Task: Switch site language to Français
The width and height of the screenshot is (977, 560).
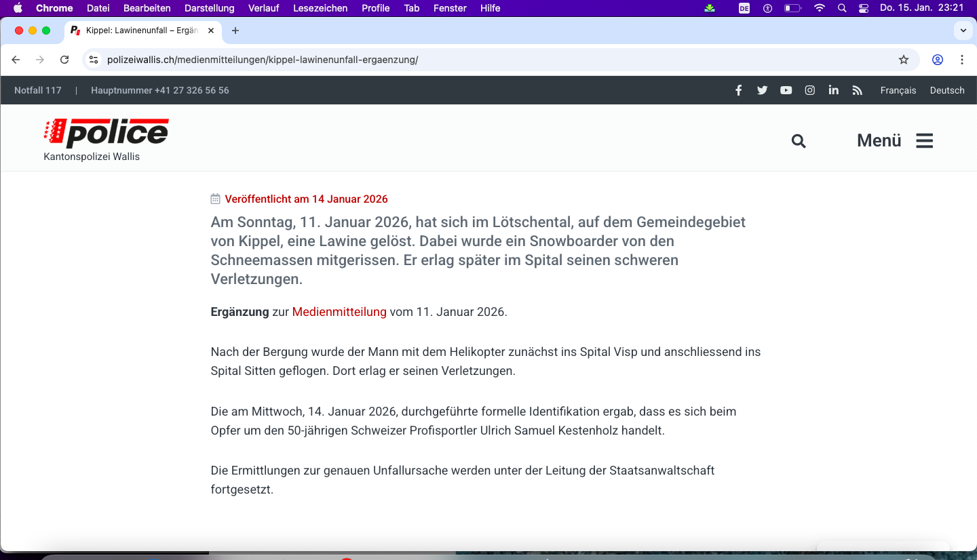Action: [x=898, y=90]
